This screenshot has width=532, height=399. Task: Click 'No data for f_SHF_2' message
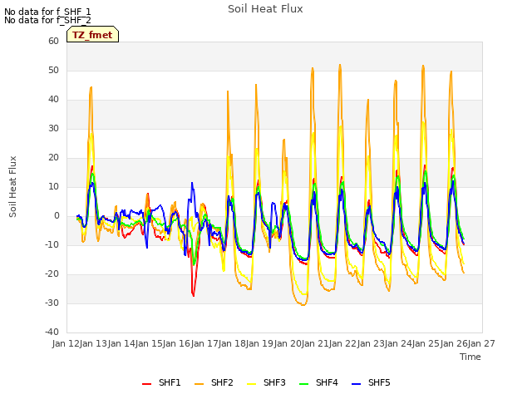47,20
